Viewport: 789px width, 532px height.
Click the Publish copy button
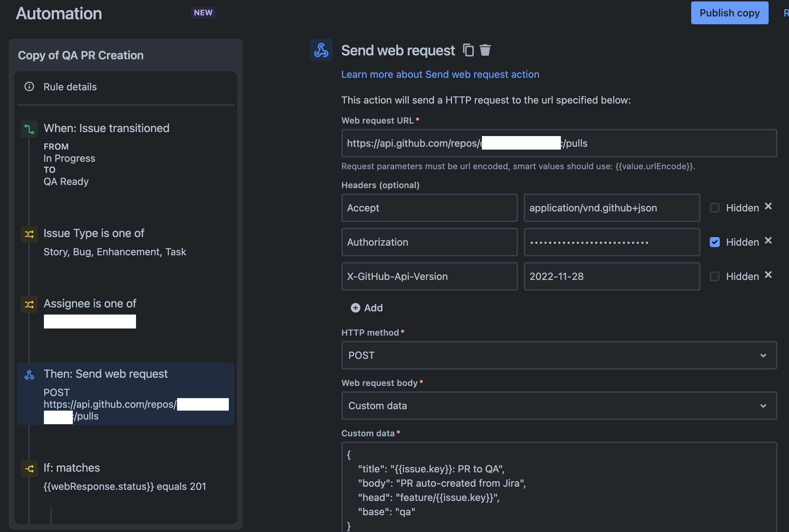(730, 12)
